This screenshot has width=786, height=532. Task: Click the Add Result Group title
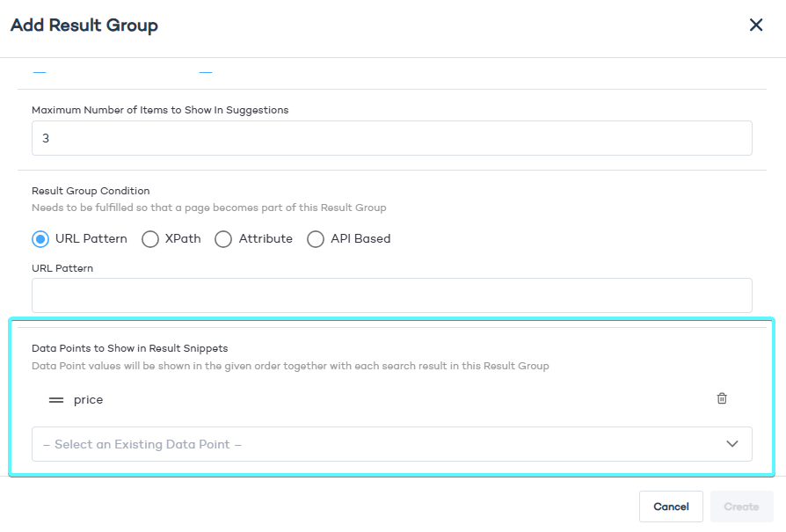click(x=84, y=25)
